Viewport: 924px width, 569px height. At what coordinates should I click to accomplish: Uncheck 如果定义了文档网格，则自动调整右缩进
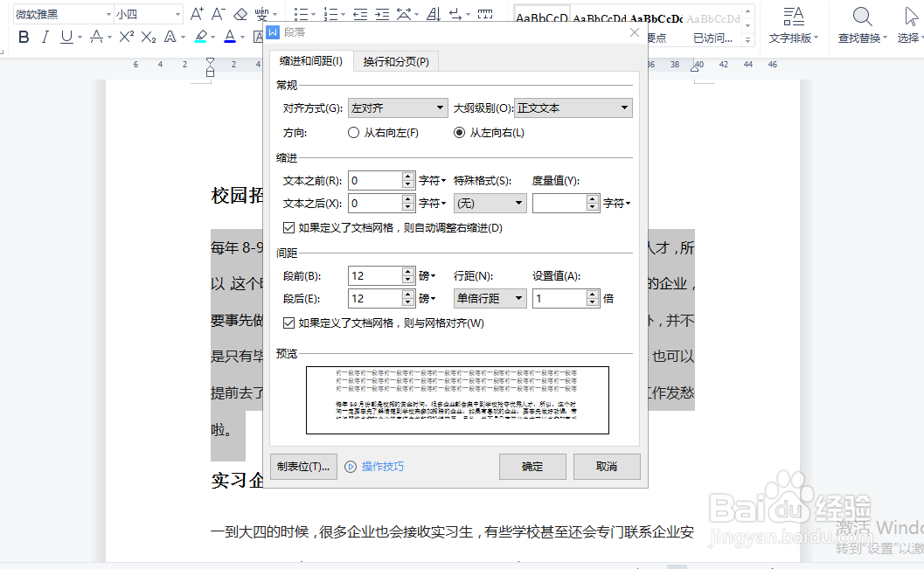pyautogui.click(x=289, y=227)
